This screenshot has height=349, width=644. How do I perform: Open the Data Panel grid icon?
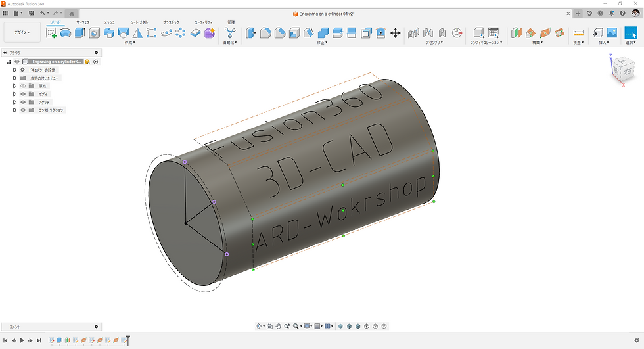point(5,13)
